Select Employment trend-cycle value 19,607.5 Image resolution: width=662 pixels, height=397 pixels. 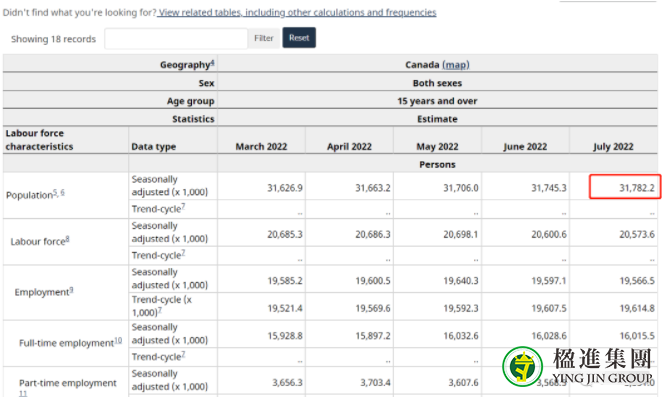coord(549,308)
